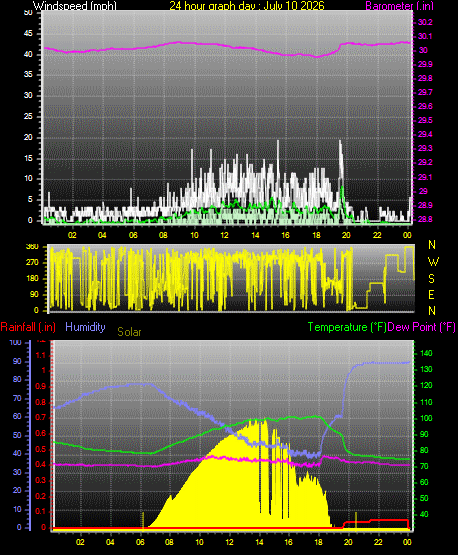Select the 'Humidity' legend label
The image size is (458, 555).
(85, 327)
